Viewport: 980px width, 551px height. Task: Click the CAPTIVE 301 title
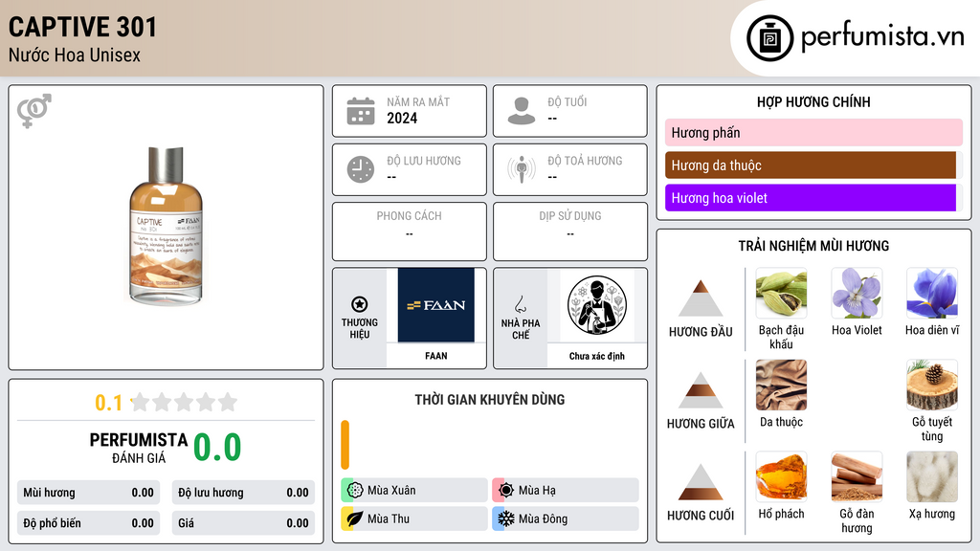coord(82,27)
